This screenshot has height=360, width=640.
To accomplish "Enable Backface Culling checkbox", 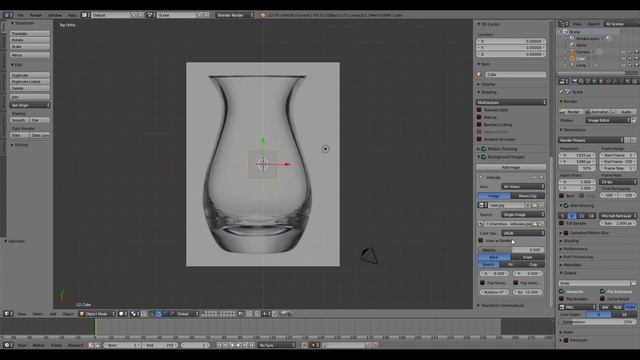I will [479, 124].
